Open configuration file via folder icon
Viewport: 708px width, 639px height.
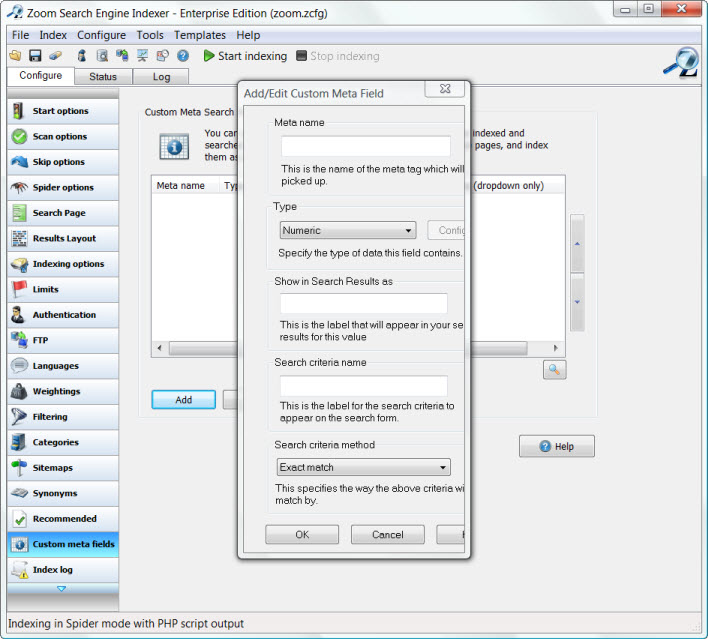tap(15, 56)
